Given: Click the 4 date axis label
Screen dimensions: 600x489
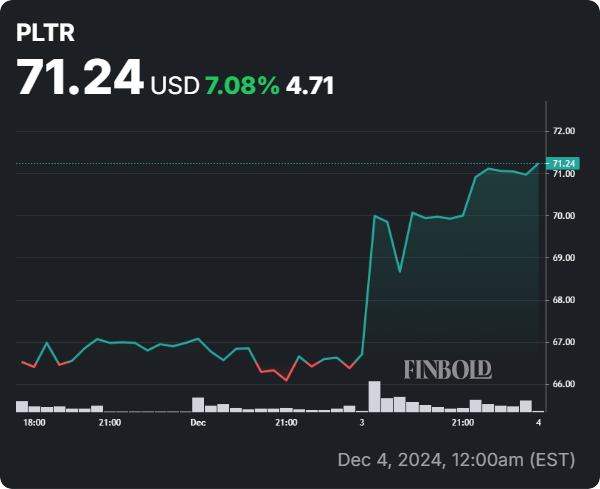Looking at the screenshot, I should (539, 423).
